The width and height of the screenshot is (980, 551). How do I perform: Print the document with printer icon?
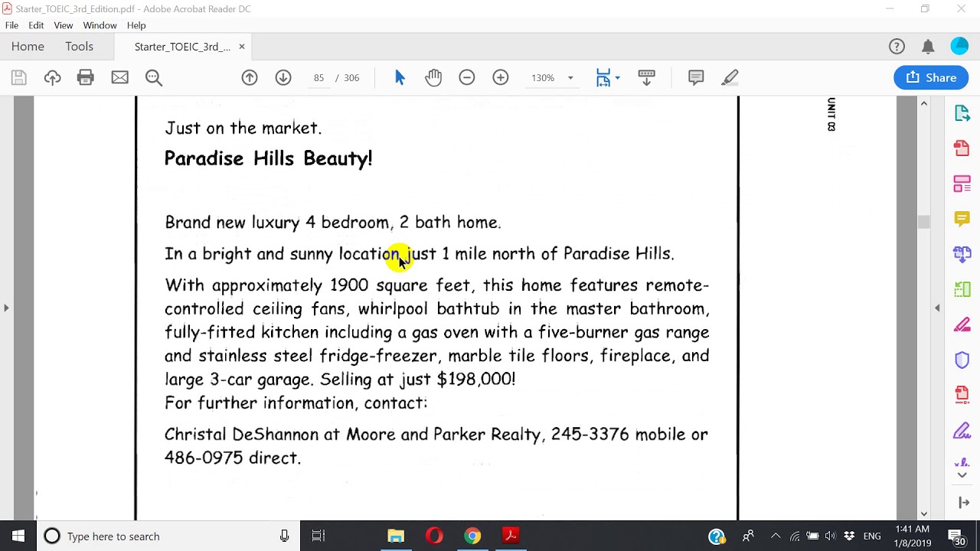[x=86, y=77]
